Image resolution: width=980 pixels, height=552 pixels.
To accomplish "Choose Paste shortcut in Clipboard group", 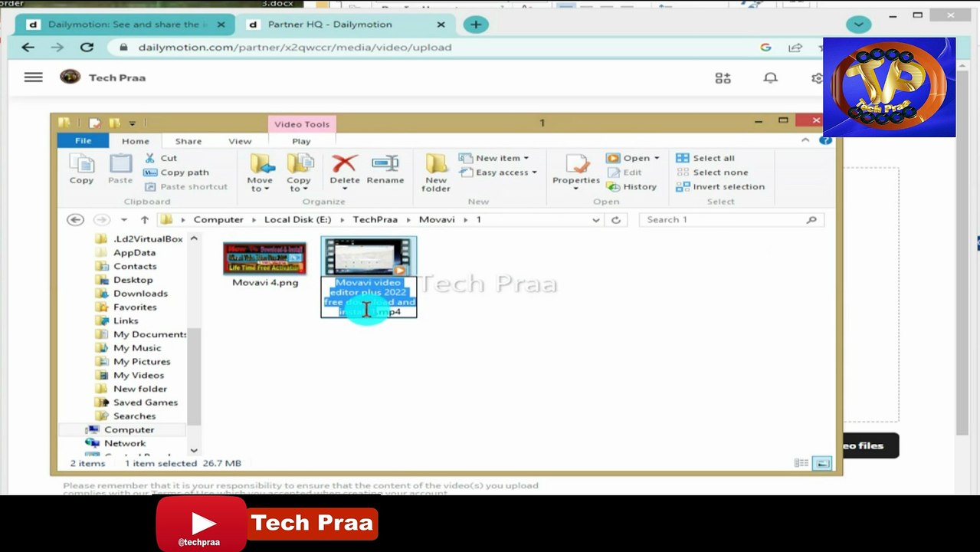I will coord(186,186).
